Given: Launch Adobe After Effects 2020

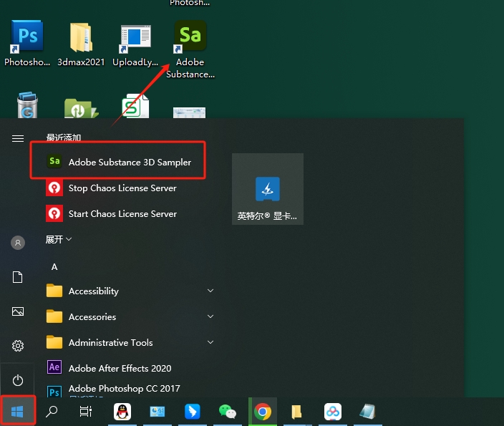Looking at the screenshot, I should click(x=128, y=368).
